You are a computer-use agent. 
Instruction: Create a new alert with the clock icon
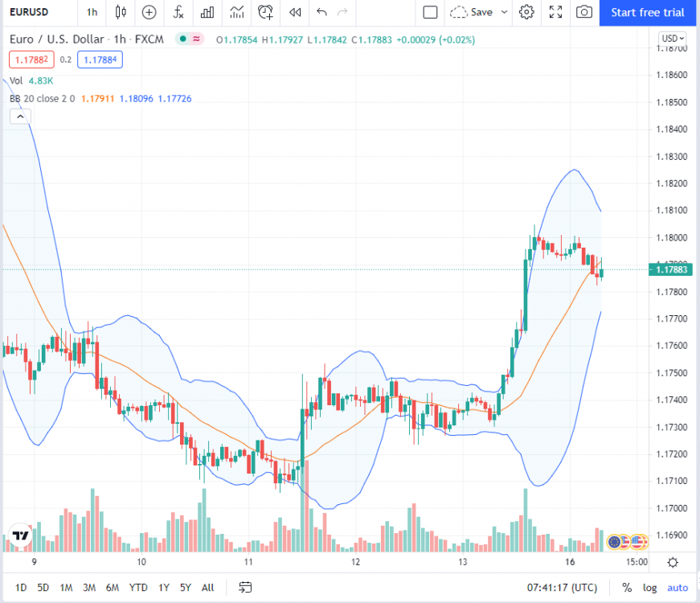[x=265, y=13]
